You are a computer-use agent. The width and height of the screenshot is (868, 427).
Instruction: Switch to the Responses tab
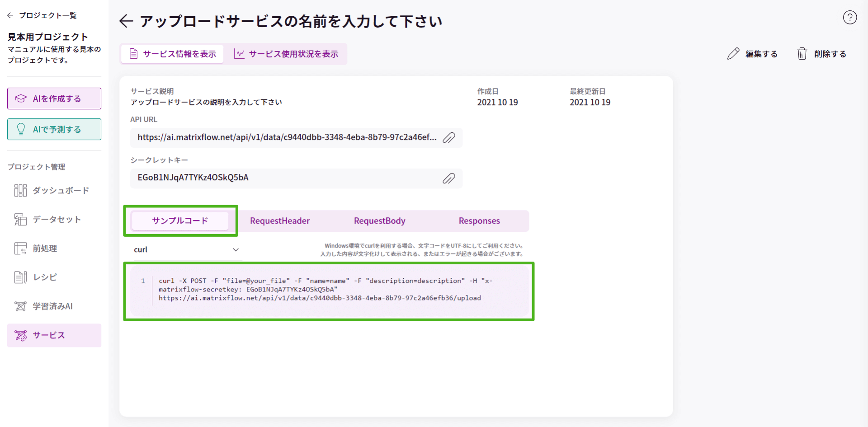[x=479, y=221]
